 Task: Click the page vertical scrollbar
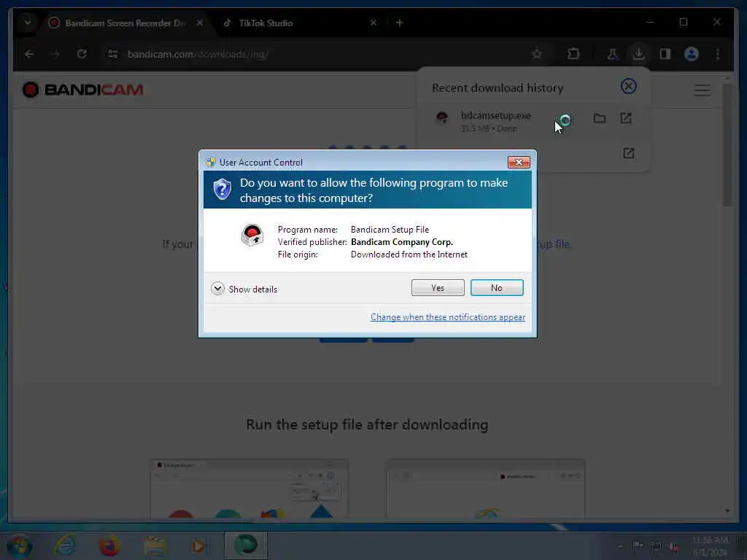[727, 145]
